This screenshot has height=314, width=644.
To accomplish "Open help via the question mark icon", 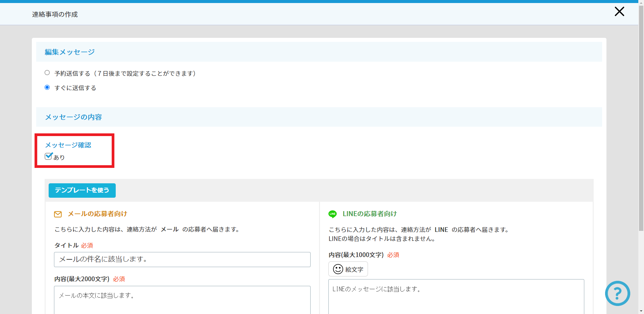I will pyautogui.click(x=617, y=293).
